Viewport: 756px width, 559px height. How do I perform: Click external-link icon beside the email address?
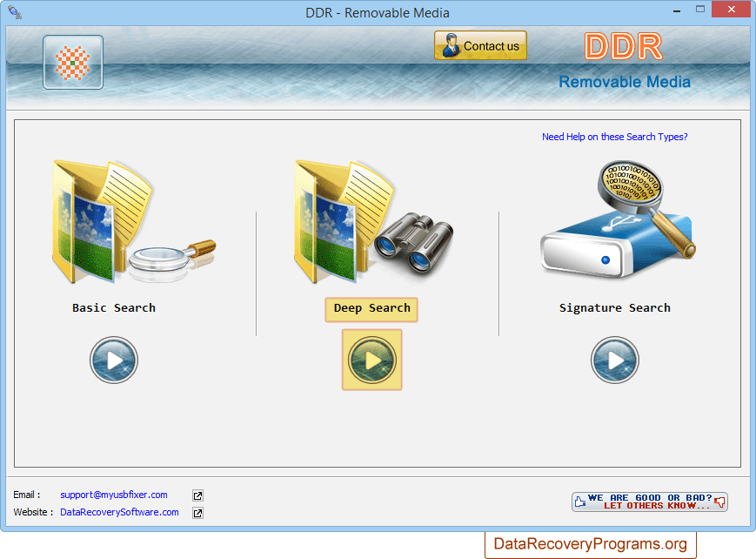click(x=197, y=495)
